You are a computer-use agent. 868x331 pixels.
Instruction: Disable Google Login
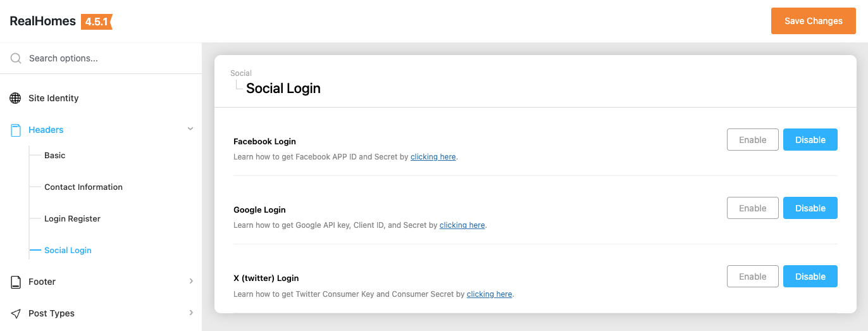pos(810,208)
